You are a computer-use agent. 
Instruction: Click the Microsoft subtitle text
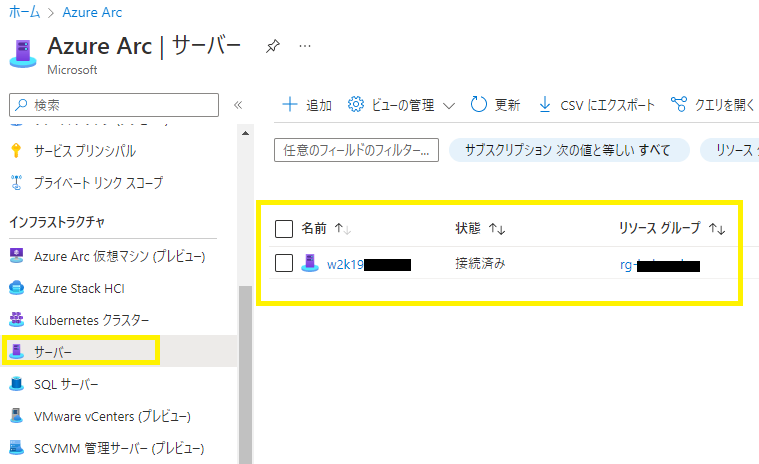(x=72, y=70)
